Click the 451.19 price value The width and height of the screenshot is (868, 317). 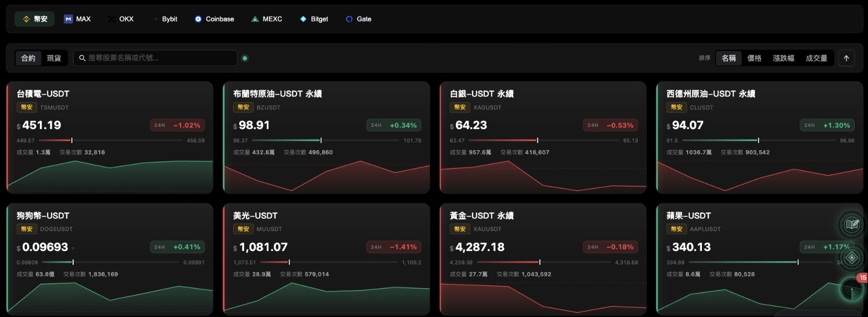[x=42, y=125]
